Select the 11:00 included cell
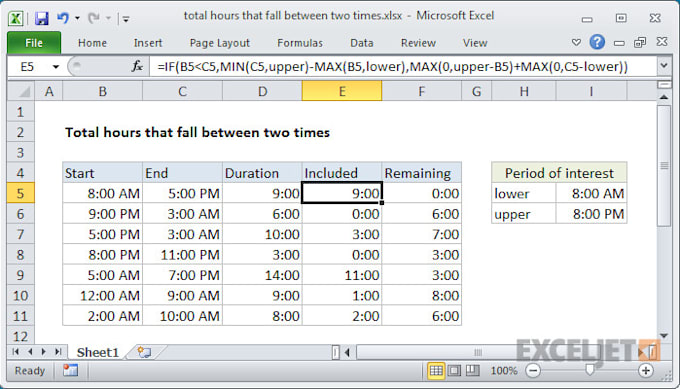 (342, 275)
